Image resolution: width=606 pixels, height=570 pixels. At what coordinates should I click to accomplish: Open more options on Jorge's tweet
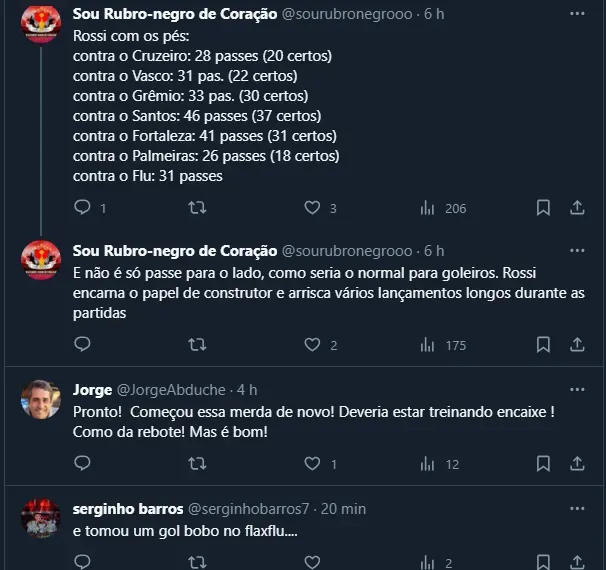coord(577,390)
